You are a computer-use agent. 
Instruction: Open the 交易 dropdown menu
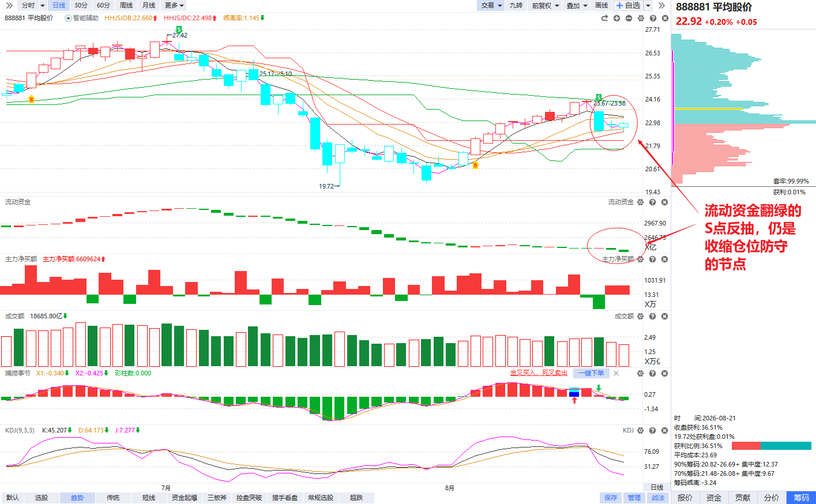tap(491, 5)
